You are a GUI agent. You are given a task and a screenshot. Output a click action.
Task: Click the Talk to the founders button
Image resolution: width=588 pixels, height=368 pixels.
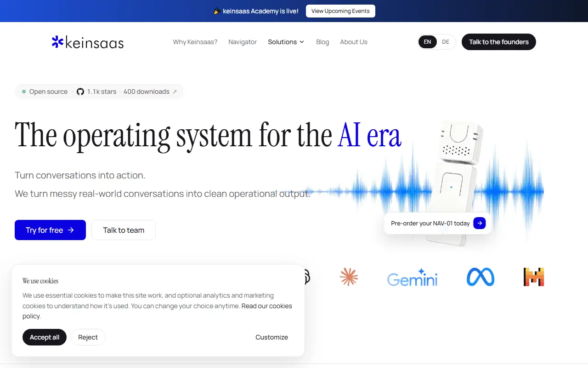[499, 42]
